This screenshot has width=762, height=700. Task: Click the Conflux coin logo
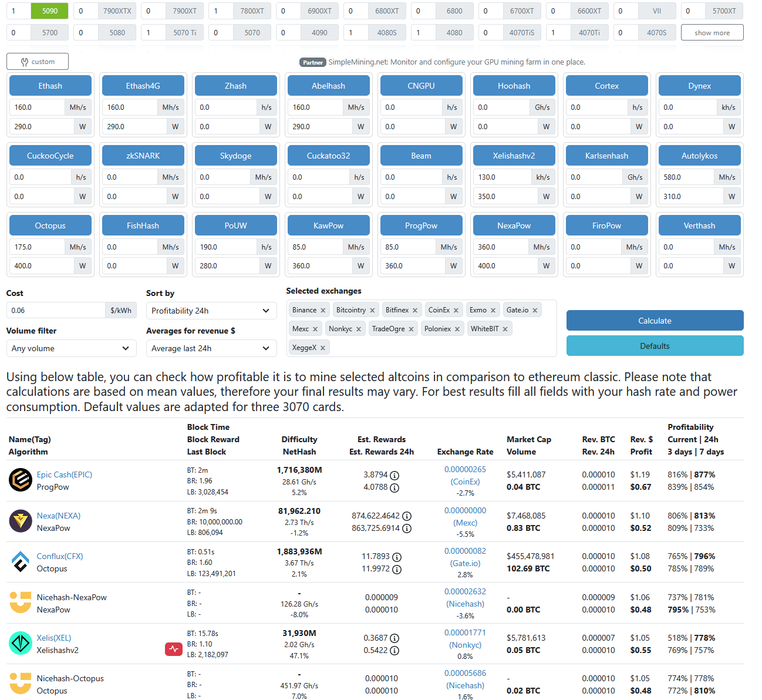(21, 562)
